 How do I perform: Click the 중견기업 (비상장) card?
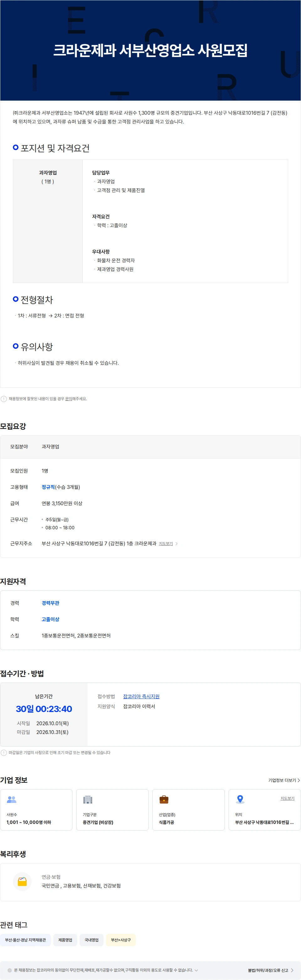[x=112, y=810]
